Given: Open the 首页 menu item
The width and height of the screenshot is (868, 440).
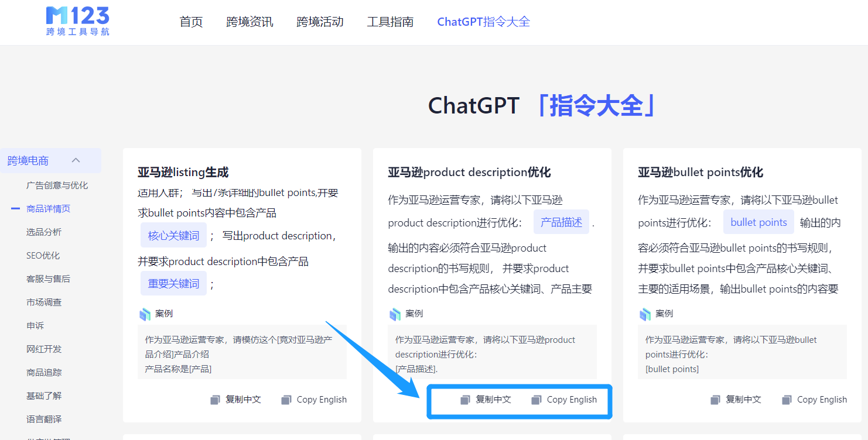Looking at the screenshot, I should click(191, 22).
